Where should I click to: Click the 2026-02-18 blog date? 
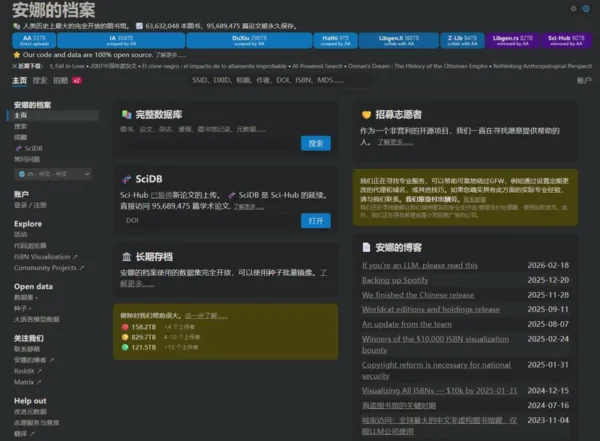click(548, 265)
